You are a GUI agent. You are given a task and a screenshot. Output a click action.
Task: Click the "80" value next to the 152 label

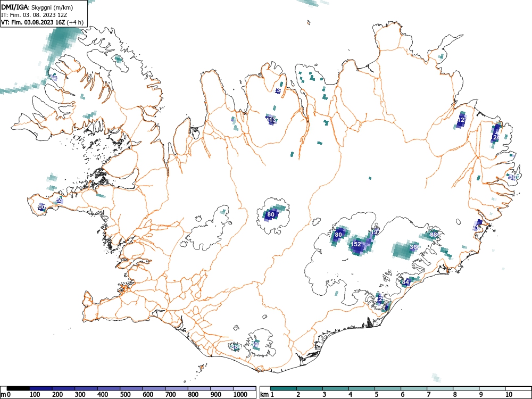[338, 235]
